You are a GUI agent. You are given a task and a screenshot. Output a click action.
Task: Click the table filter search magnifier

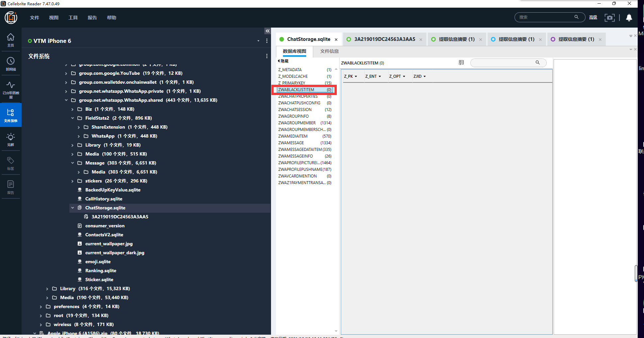[537, 62]
